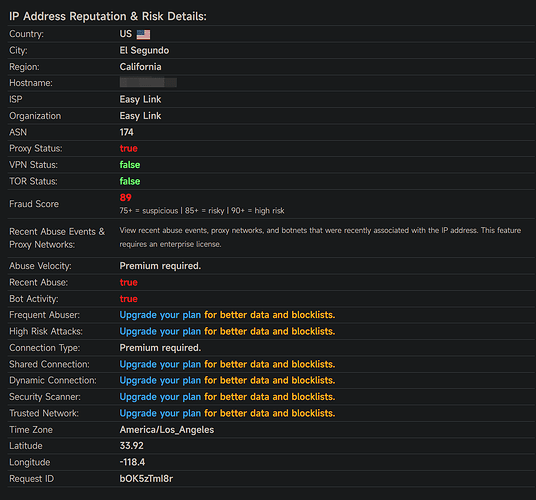Open Upgrade your plan link for Shared Connection

[160, 364]
